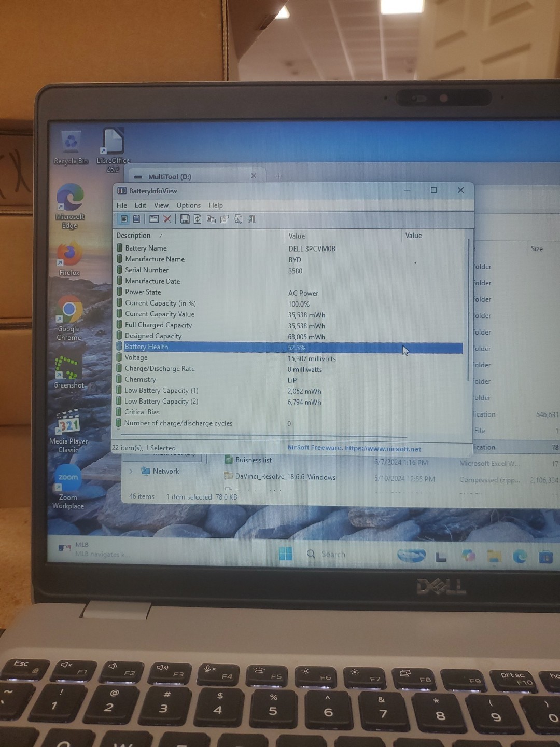
Task: Open LibreOffice 26.2 desktop shortcut
Action: [x=113, y=150]
